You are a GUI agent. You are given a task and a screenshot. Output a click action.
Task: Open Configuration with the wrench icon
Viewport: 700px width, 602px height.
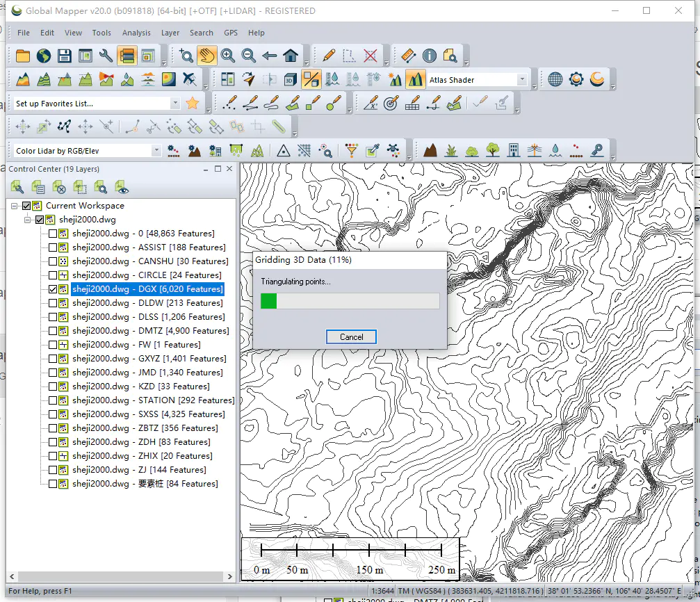coord(106,56)
